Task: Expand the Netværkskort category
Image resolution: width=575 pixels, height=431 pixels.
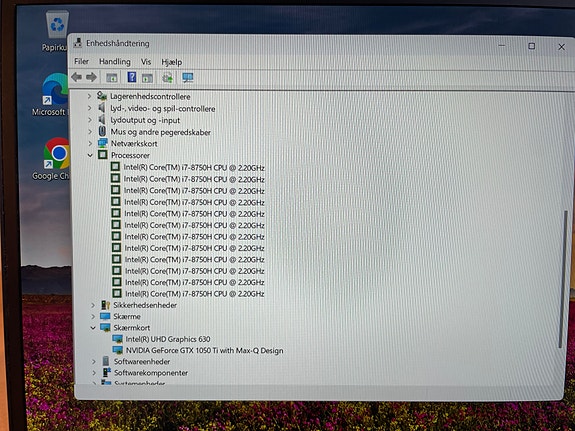Action: [x=90, y=143]
